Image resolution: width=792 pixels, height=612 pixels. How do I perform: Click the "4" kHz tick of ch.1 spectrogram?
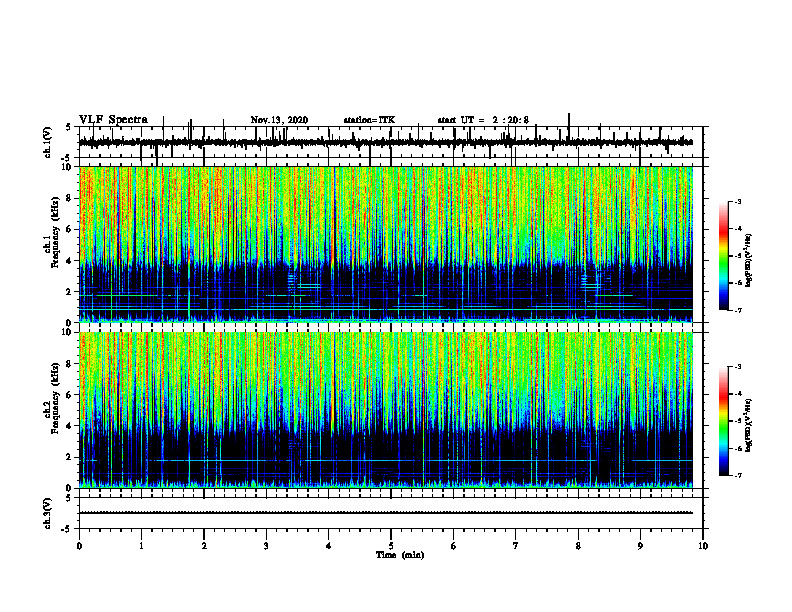[x=70, y=261]
